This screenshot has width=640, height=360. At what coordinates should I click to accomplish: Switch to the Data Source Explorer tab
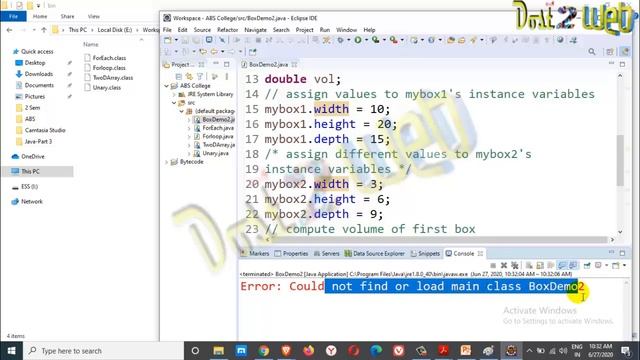[x=374, y=253]
